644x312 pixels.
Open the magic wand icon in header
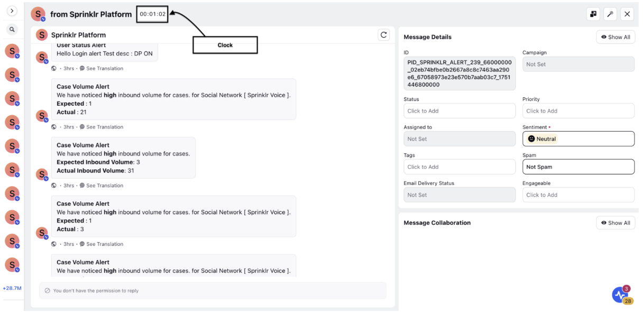point(610,14)
